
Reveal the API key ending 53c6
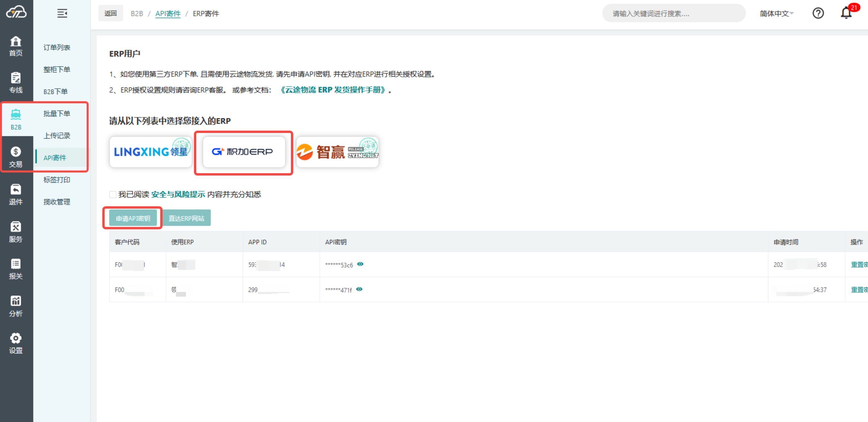(360, 264)
